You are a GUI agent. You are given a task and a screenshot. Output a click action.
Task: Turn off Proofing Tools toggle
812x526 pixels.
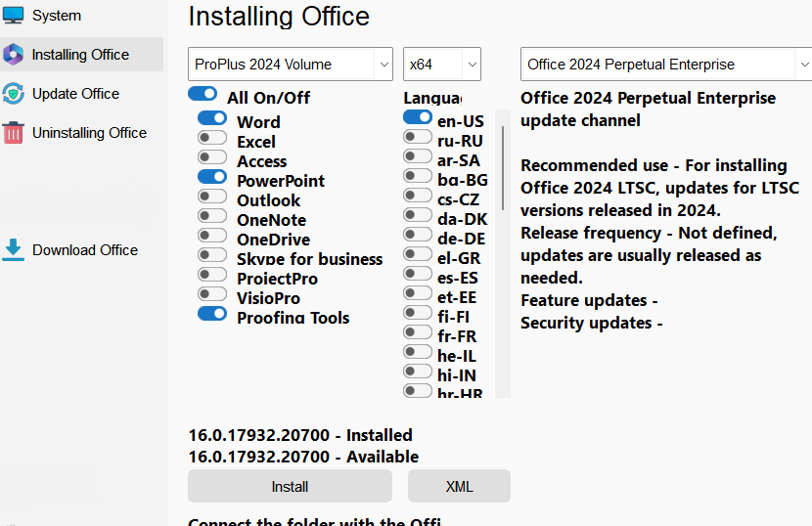(211, 314)
